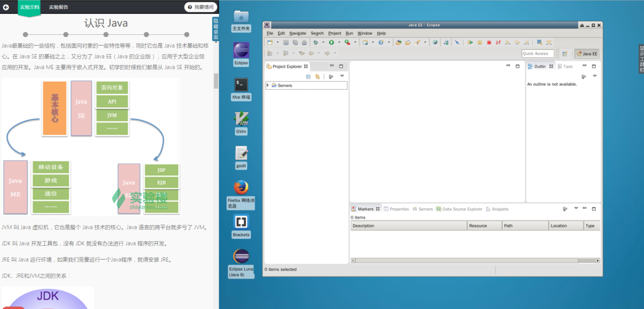Open the Web Browser globe icon
Viewport: 644px width, 309px height.
[435, 43]
